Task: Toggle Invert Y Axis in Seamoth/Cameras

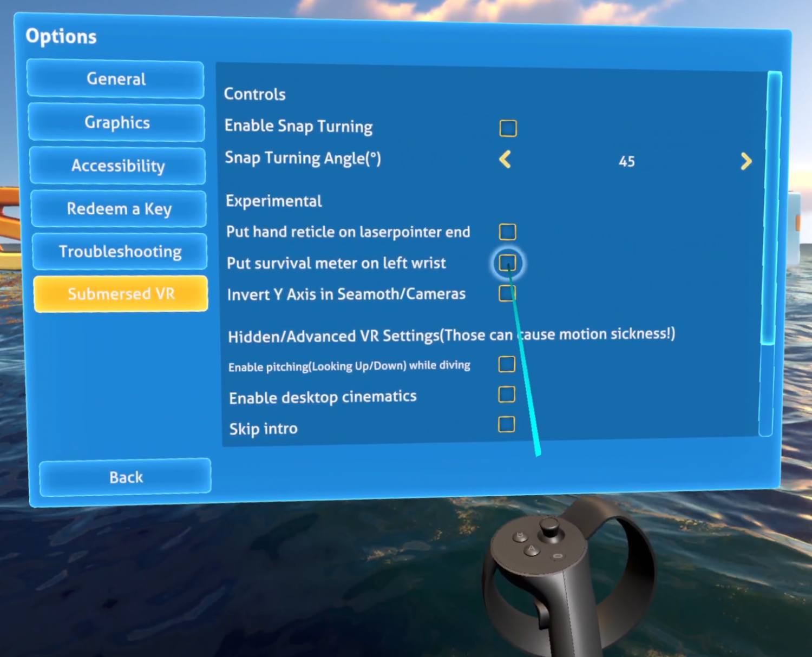Action: click(x=507, y=293)
